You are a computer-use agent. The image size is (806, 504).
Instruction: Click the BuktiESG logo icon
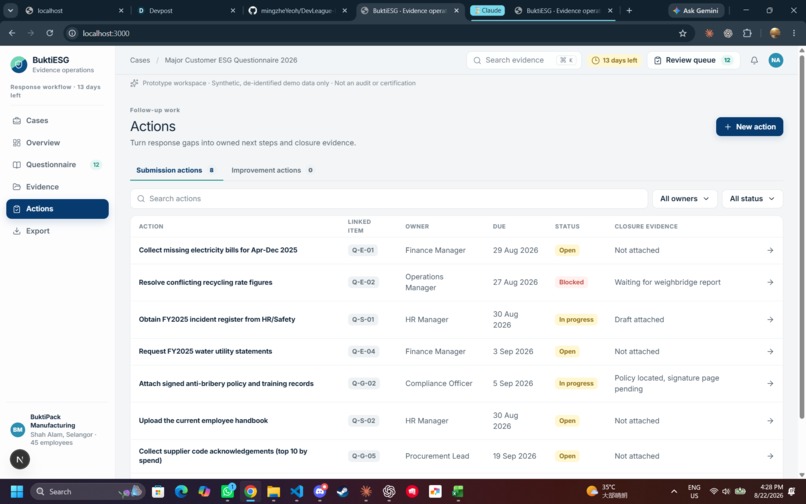click(19, 64)
